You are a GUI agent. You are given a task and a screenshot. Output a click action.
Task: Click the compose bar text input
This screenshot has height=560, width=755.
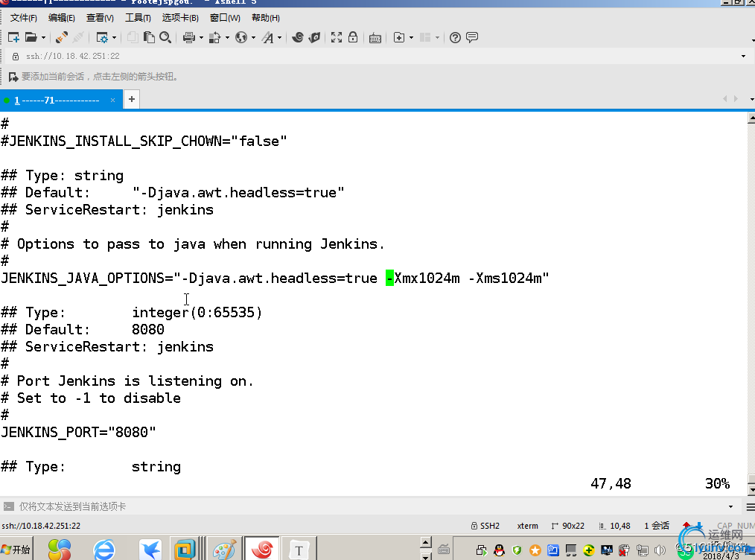[371, 506]
